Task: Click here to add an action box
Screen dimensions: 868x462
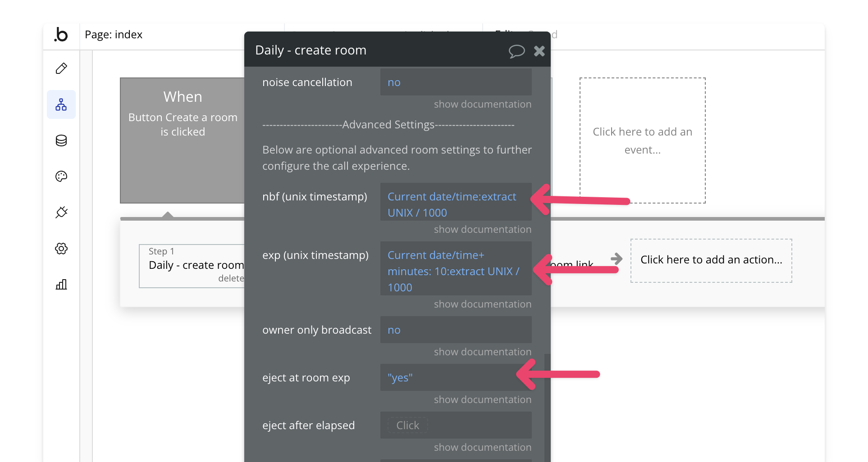Action: point(711,260)
